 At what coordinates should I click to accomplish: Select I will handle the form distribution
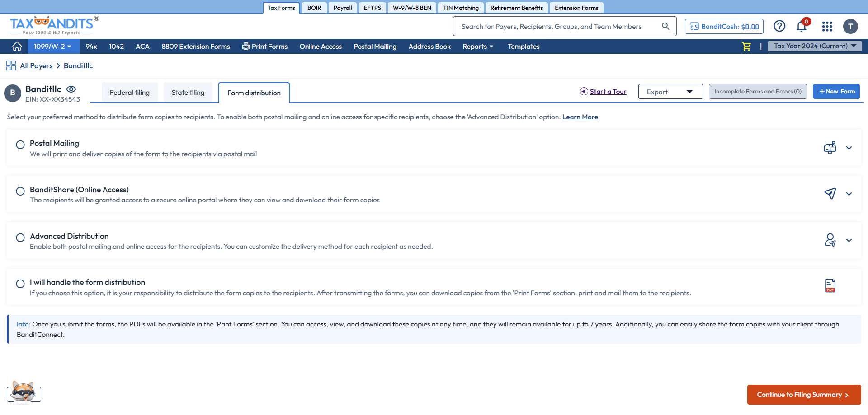[20, 284]
